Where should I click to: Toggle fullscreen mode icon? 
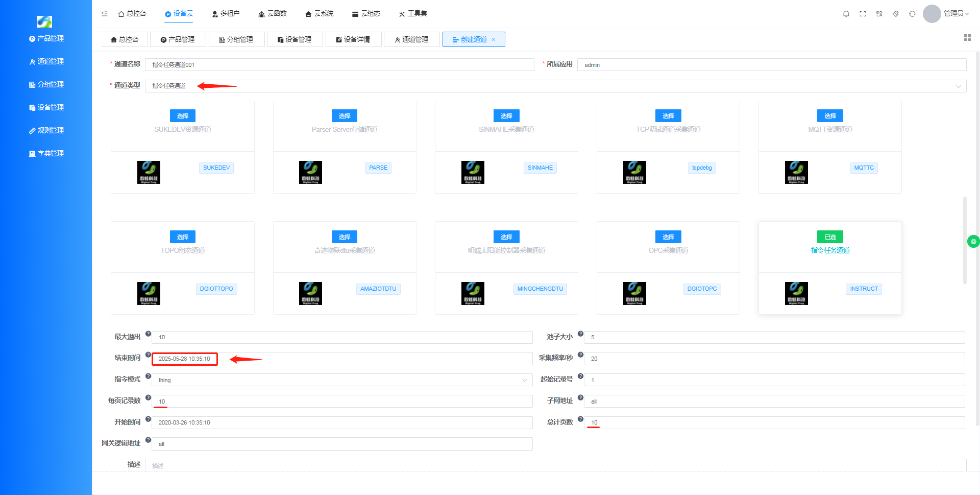click(863, 14)
